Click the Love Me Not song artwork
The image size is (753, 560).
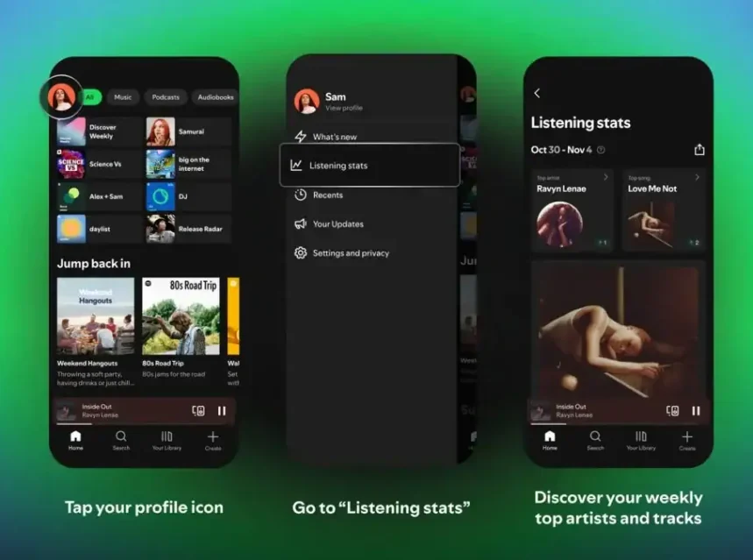(651, 224)
